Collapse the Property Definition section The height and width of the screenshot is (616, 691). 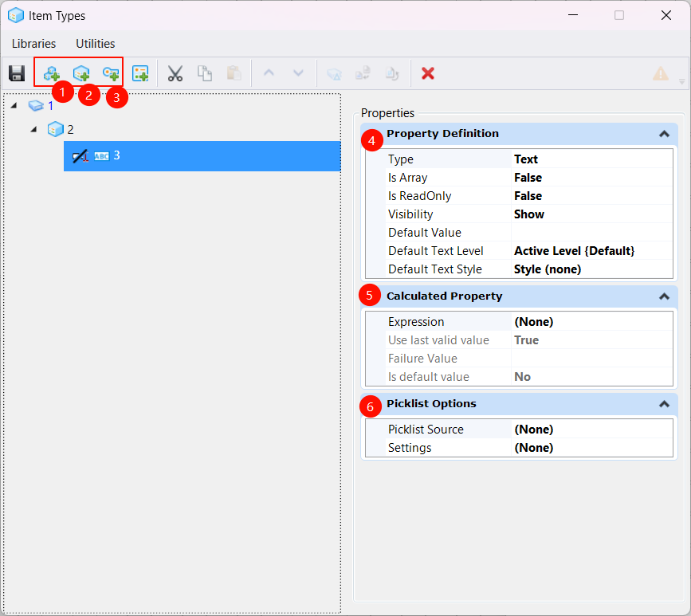click(663, 134)
